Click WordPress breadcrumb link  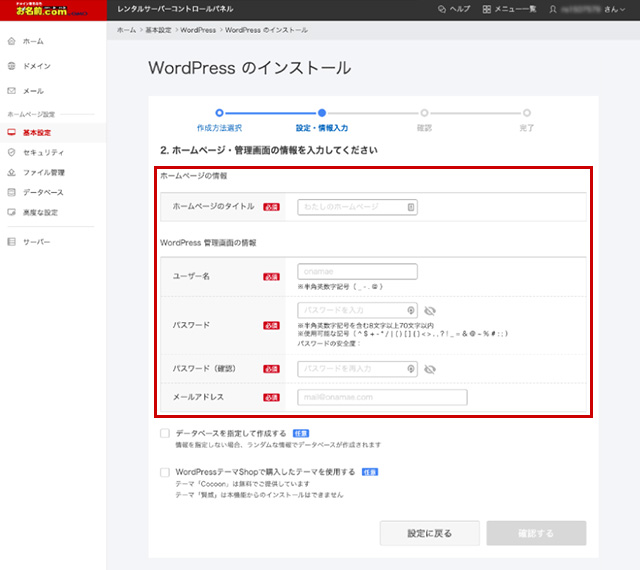[x=198, y=30]
